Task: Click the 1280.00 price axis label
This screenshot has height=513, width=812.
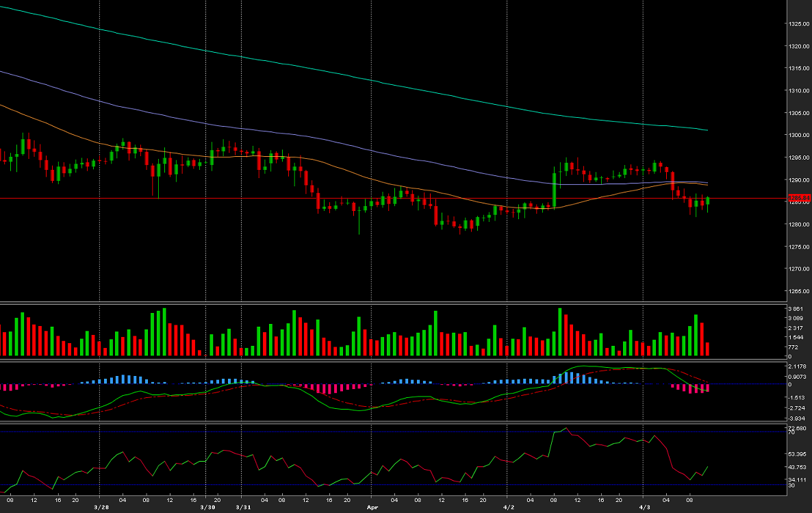Action: point(800,225)
